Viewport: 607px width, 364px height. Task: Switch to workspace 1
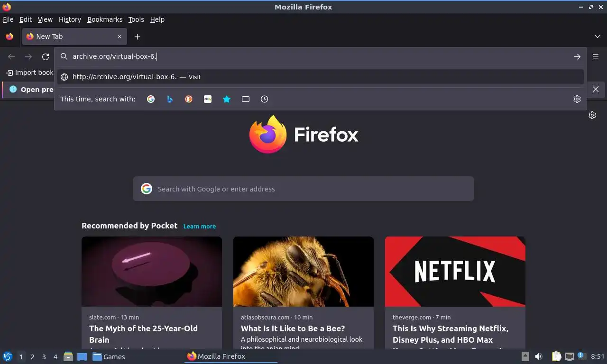tap(21, 357)
